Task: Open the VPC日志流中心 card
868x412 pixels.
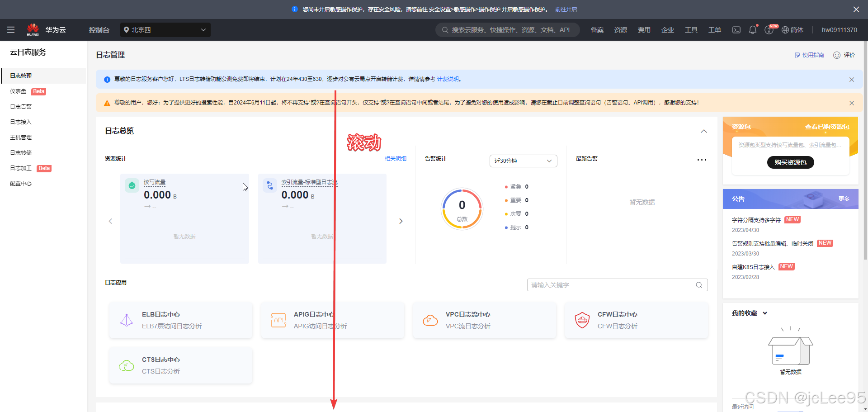Action: click(x=484, y=320)
